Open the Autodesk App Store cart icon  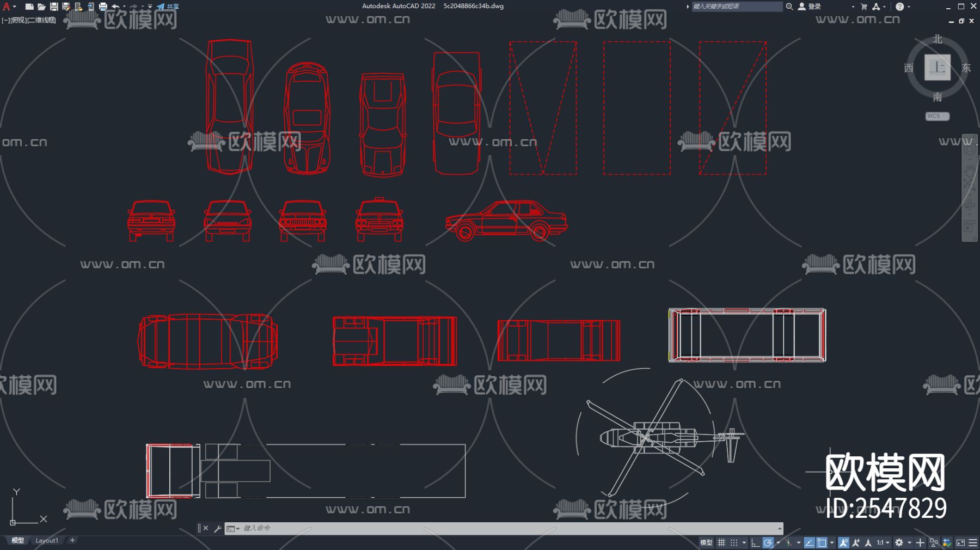click(864, 7)
